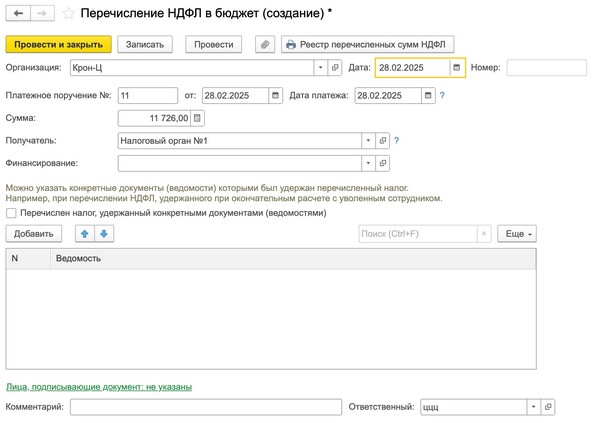This screenshot has width=600, height=423.
Task: Click the Записать button
Action: [x=146, y=45]
